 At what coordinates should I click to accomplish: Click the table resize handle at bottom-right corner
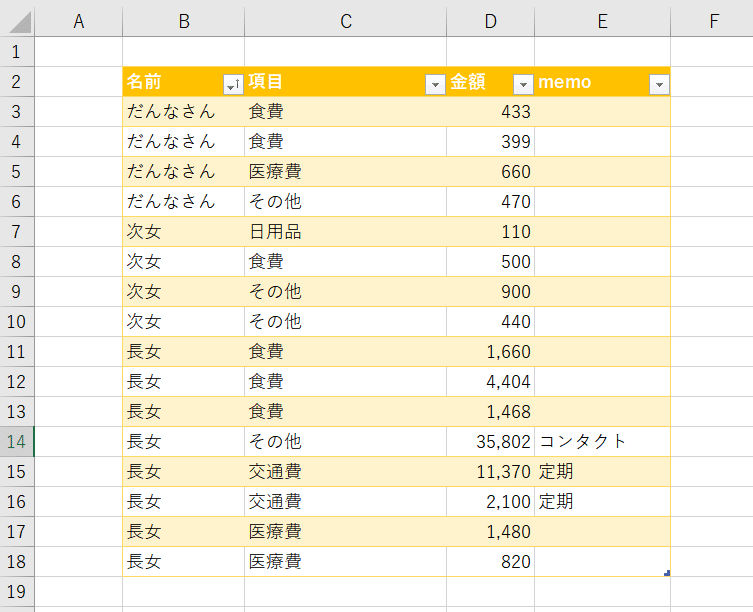tap(667, 573)
